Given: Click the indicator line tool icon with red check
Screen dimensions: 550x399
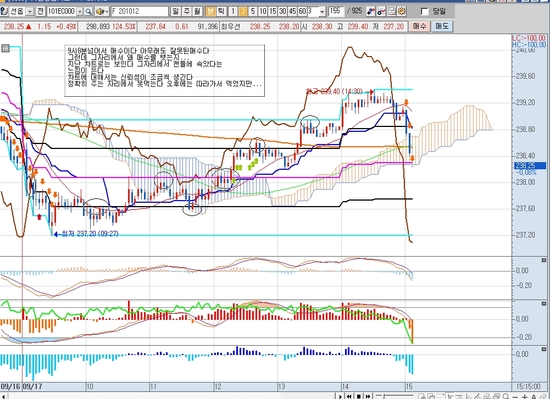Looking at the screenshot, I should click(x=381, y=12).
